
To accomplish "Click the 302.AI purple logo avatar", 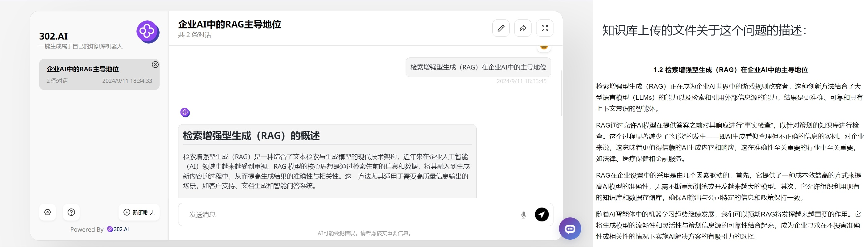I will 148,32.
